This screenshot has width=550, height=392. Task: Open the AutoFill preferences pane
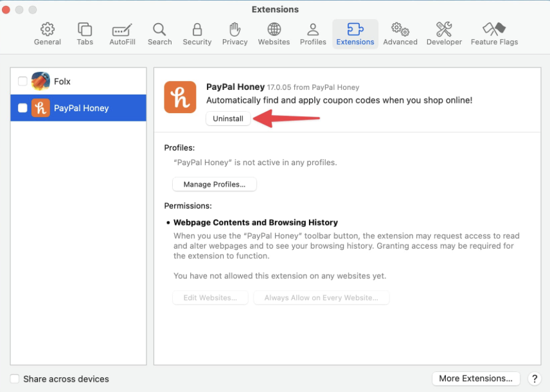122,34
